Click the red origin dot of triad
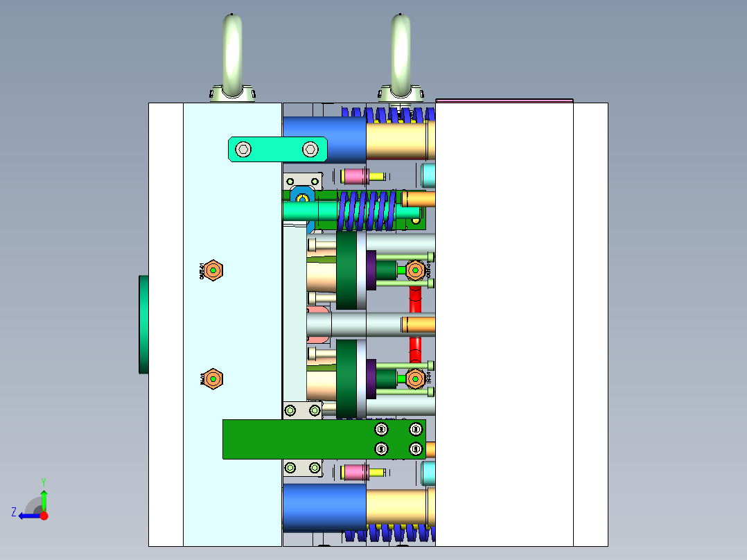 click(x=44, y=516)
